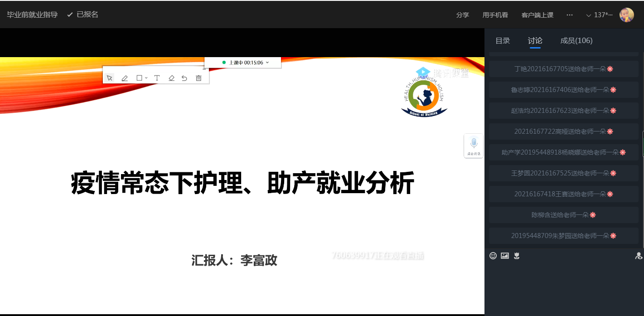
Task: Select the text annotation tool
Action: (157, 78)
